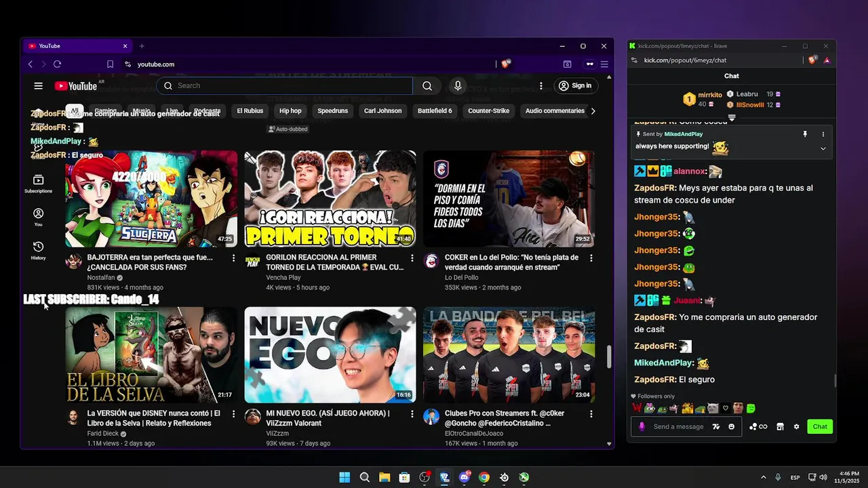Open the Kick shop store icon
The image size is (868, 488).
pyautogui.click(x=780, y=426)
